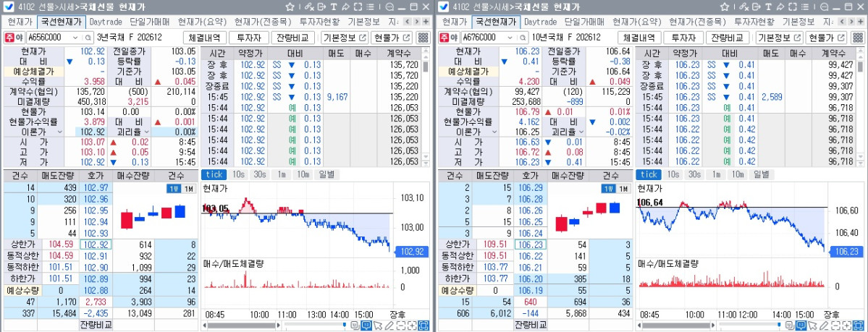
Task: Click speech bubble icon under right chart
Action: pyautogui.click(x=801, y=325)
